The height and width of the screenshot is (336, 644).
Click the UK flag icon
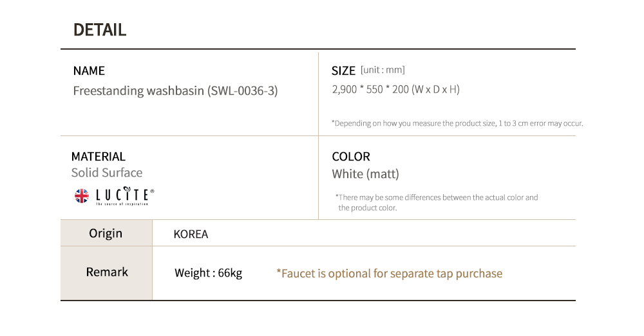click(x=82, y=196)
